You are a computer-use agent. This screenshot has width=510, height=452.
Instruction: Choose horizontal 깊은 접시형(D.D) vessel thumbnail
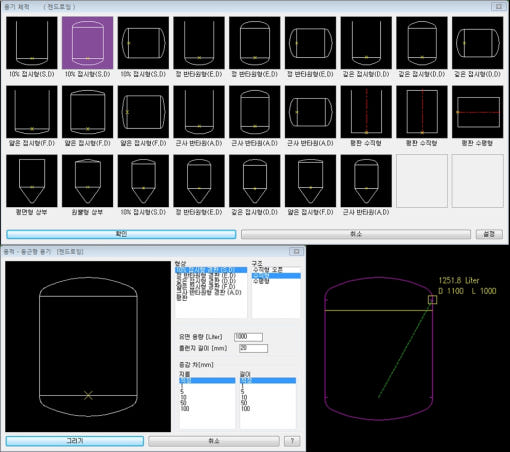pos(477,43)
